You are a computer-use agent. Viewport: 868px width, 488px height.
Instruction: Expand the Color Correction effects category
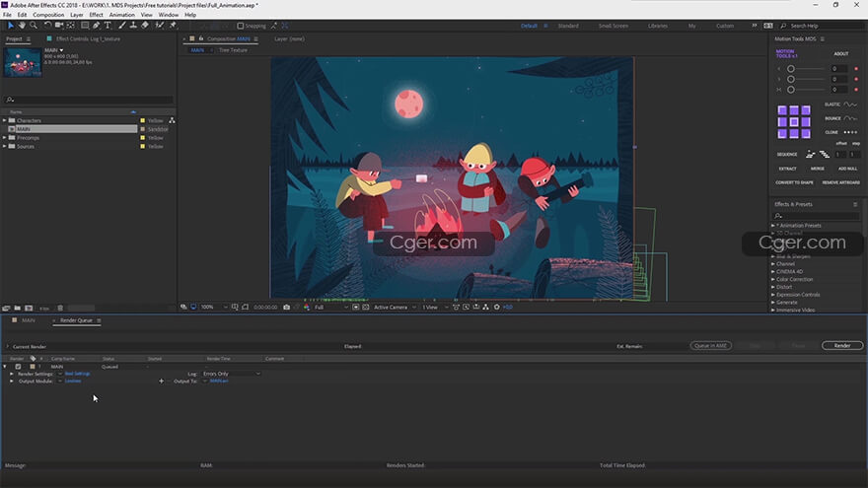pos(773,279)
